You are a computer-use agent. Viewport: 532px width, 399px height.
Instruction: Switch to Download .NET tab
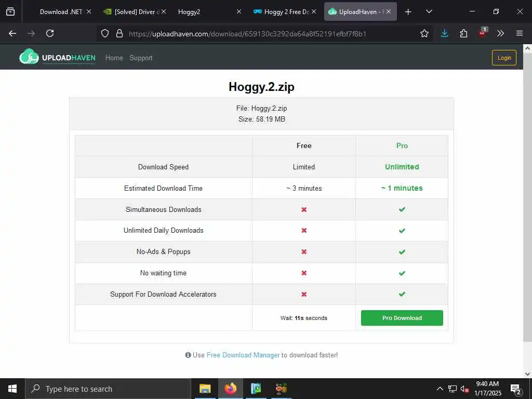point(61,11)
